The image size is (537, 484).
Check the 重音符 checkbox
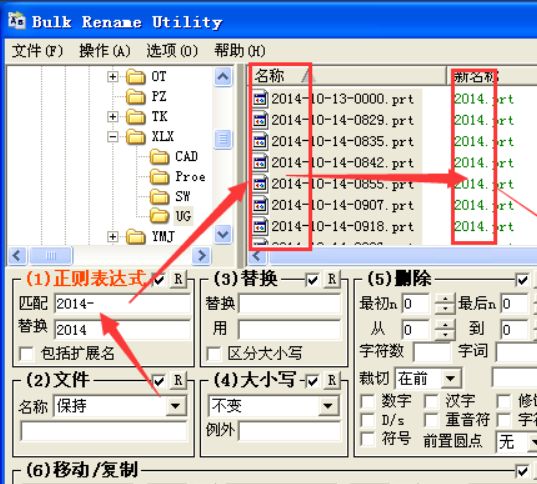(x=431, y=420)
